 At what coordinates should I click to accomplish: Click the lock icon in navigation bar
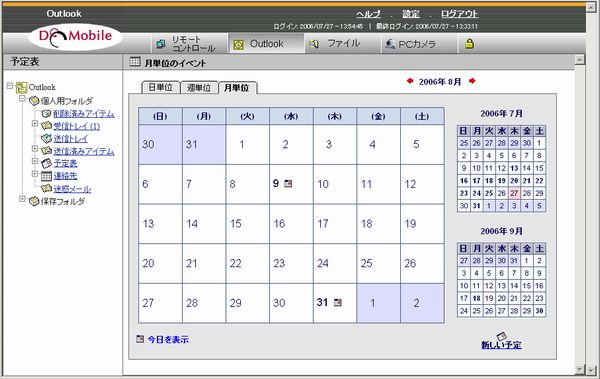470,44
